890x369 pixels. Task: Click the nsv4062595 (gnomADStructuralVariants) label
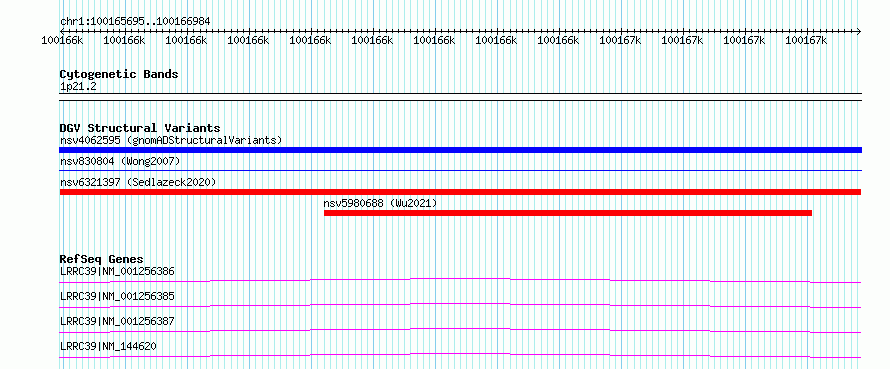pos(171,140)
